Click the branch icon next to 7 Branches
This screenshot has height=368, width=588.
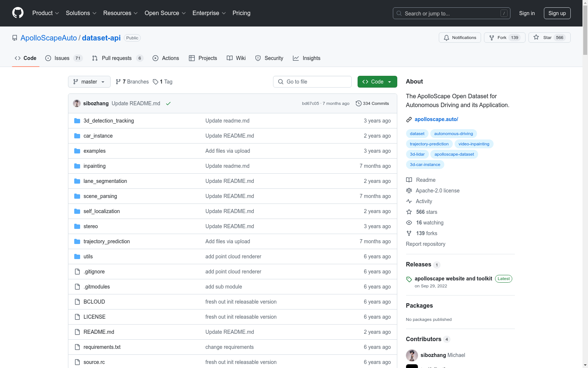118,82
